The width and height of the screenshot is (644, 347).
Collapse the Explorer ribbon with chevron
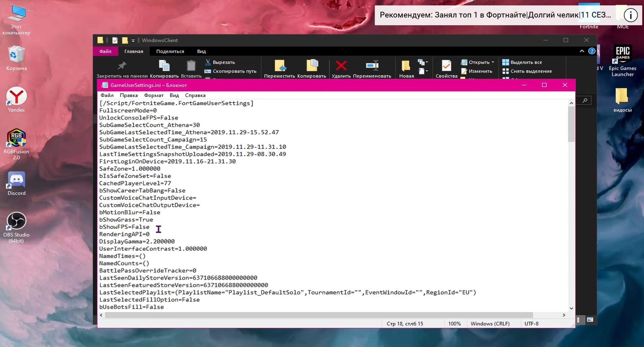[582, 51]
